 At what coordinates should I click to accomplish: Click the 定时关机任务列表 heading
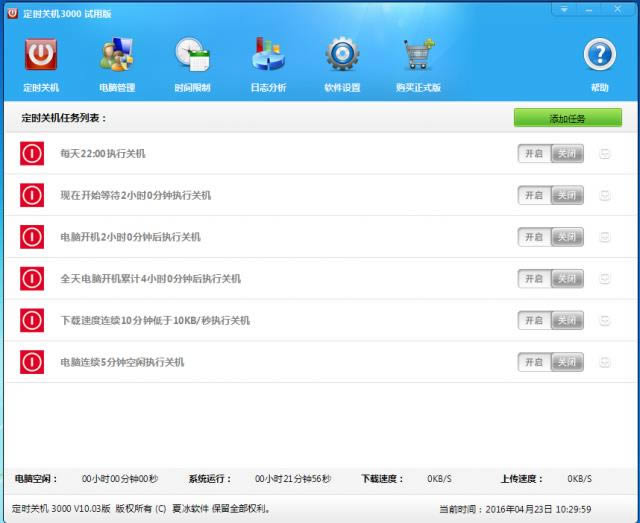click(64, 118)
